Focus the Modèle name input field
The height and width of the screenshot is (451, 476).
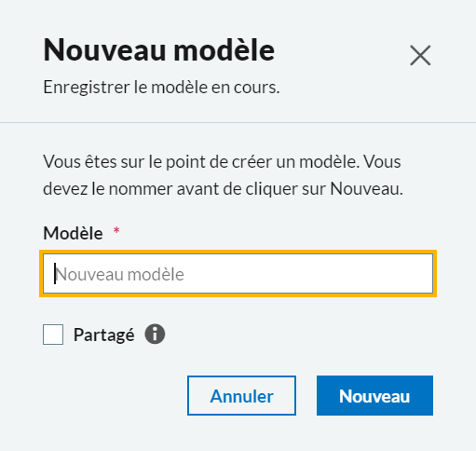[x=238, y=274]
